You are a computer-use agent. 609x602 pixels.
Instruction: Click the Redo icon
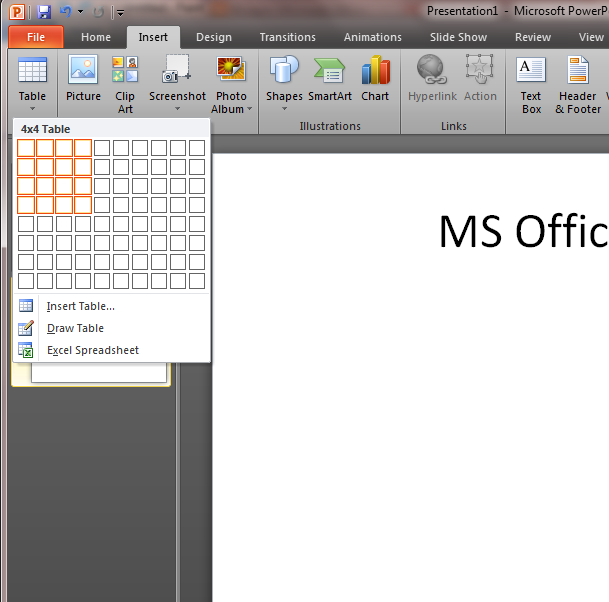click(98, 12)
